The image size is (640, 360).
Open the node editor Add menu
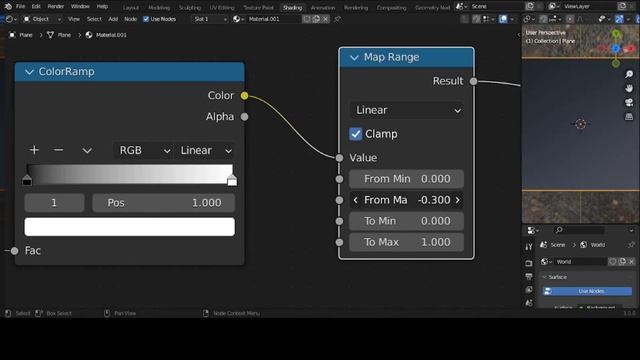tap(113, 19)
